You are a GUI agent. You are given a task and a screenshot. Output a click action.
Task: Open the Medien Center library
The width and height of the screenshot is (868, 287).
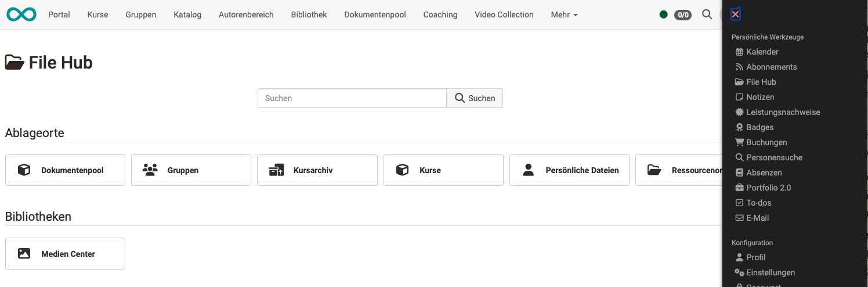65,254
